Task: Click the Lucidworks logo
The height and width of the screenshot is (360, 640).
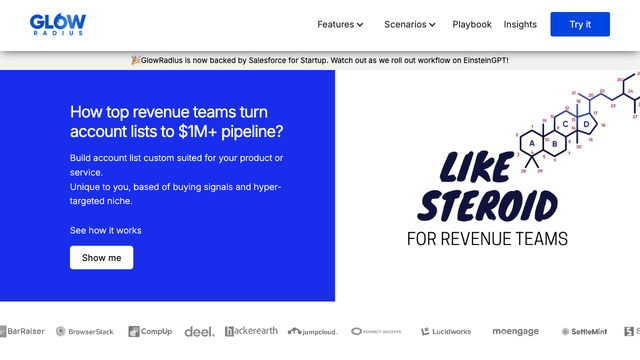Action: (446, 331)
